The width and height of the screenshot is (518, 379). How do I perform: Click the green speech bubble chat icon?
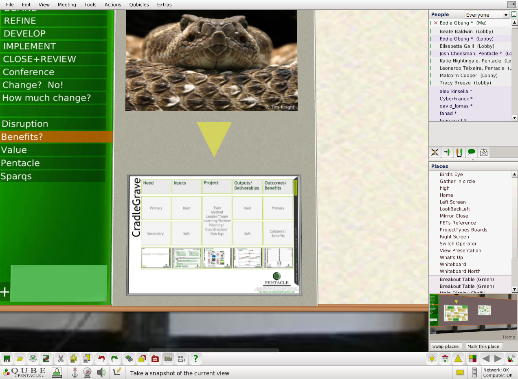coord(471,152)
